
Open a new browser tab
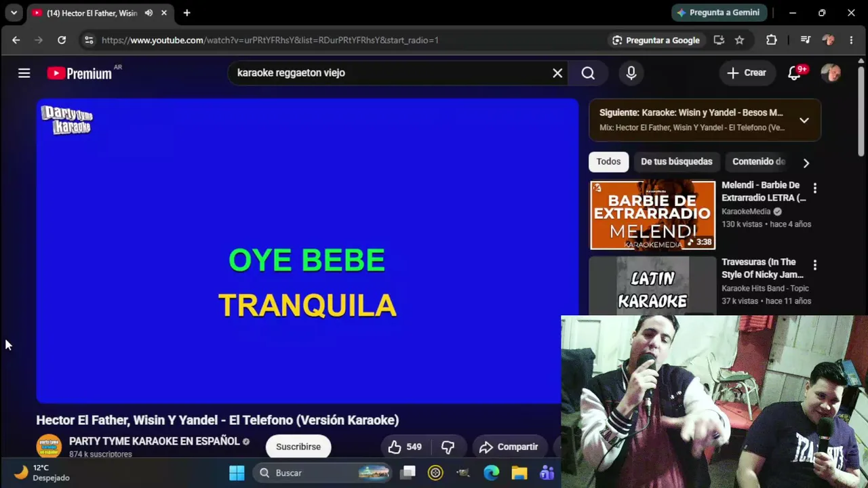click(x=186, y=13)
